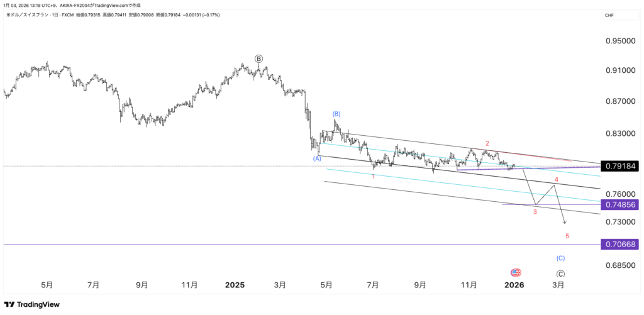This screenshot has width=644, height=315.
Task: Click the 9月 label on time axis
Action: 142,285
